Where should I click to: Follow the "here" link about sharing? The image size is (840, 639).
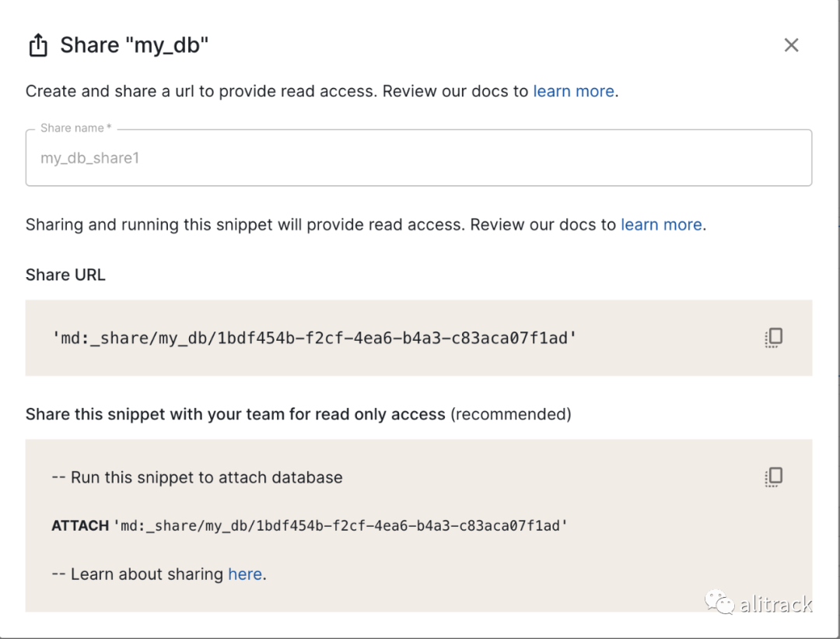click(x=245, y=574)
